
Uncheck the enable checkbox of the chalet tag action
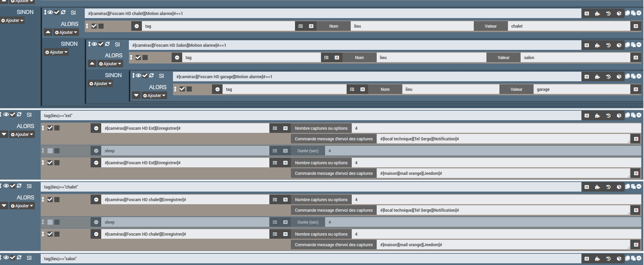(94, 26)
